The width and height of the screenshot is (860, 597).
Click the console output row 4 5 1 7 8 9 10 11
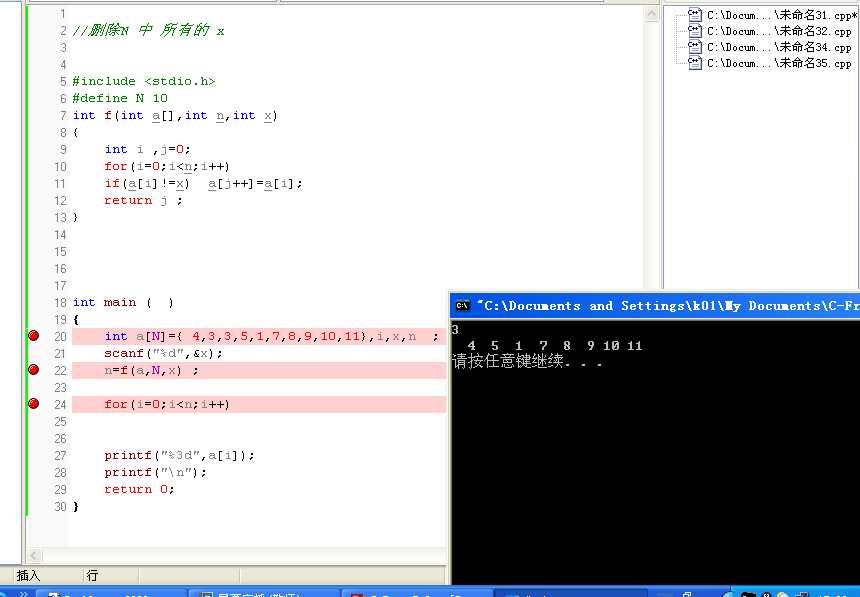(x=554, y=346)
